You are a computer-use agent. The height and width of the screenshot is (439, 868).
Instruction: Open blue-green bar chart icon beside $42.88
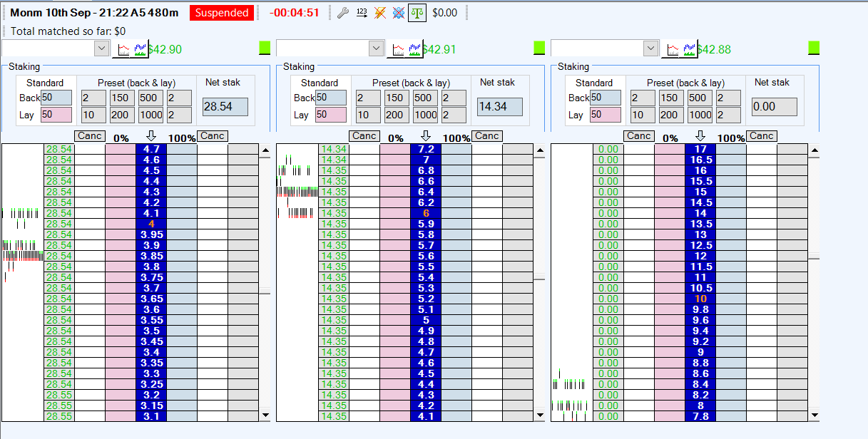tap(688, 48)
